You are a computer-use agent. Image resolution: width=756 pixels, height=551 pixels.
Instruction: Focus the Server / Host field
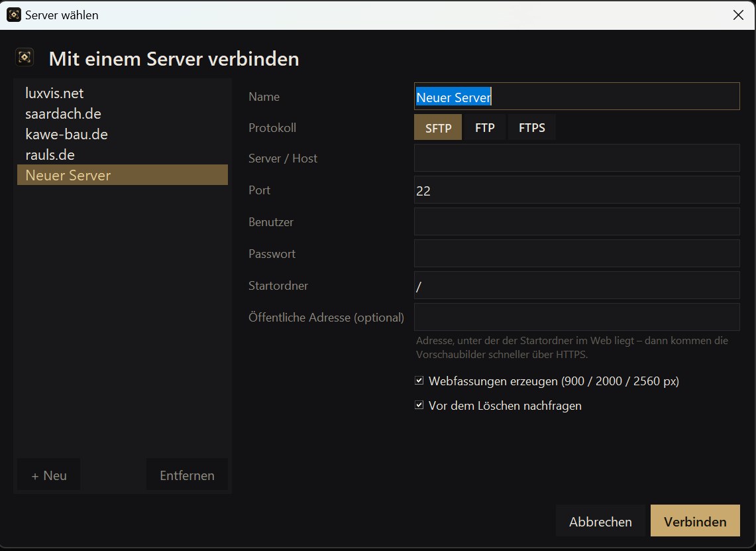(576, 158)
